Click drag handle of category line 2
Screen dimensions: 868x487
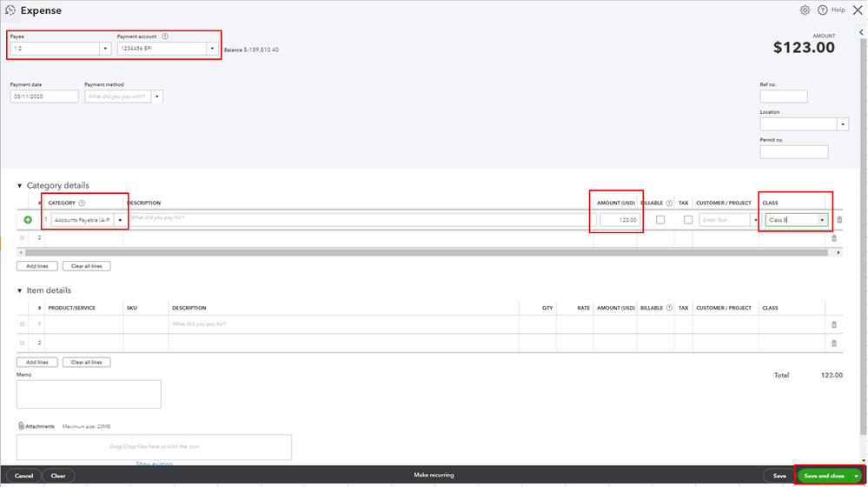click(x=22, y=237)
